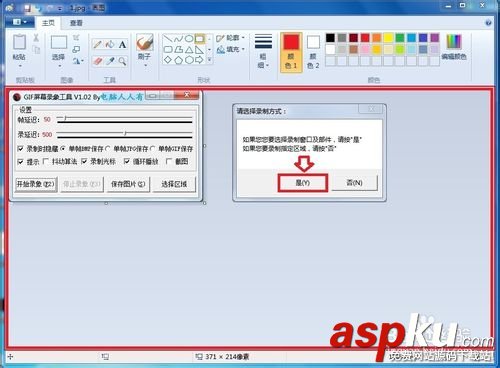Choose Color 2 (颜色 2) button
The height and width of the screenshot is (368, 500).
tap(313, 52)
